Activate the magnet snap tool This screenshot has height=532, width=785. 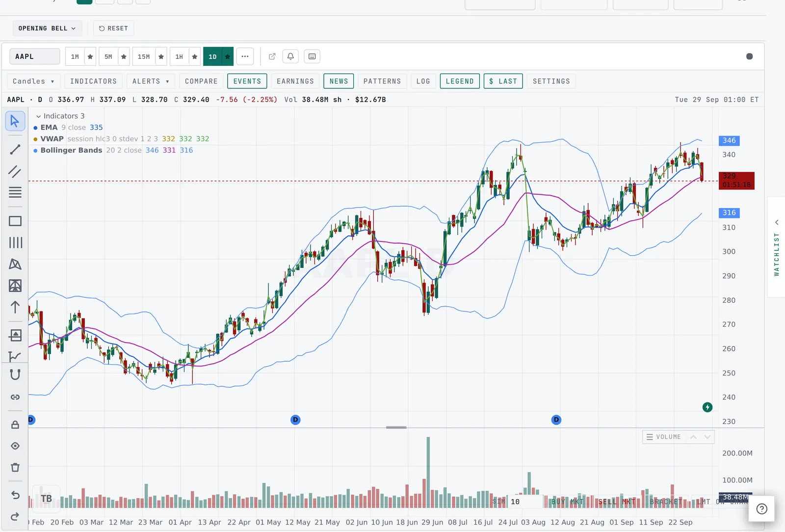[15, 375]
